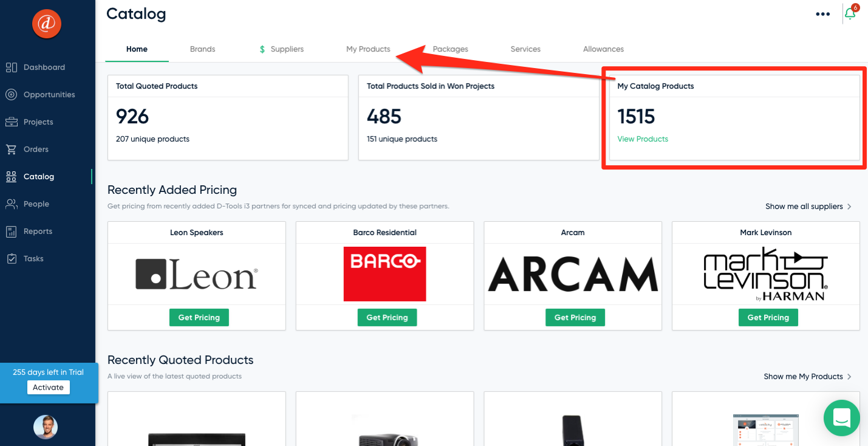
Task: Click the 255 days left in Trial text
Action: (49, 372)
